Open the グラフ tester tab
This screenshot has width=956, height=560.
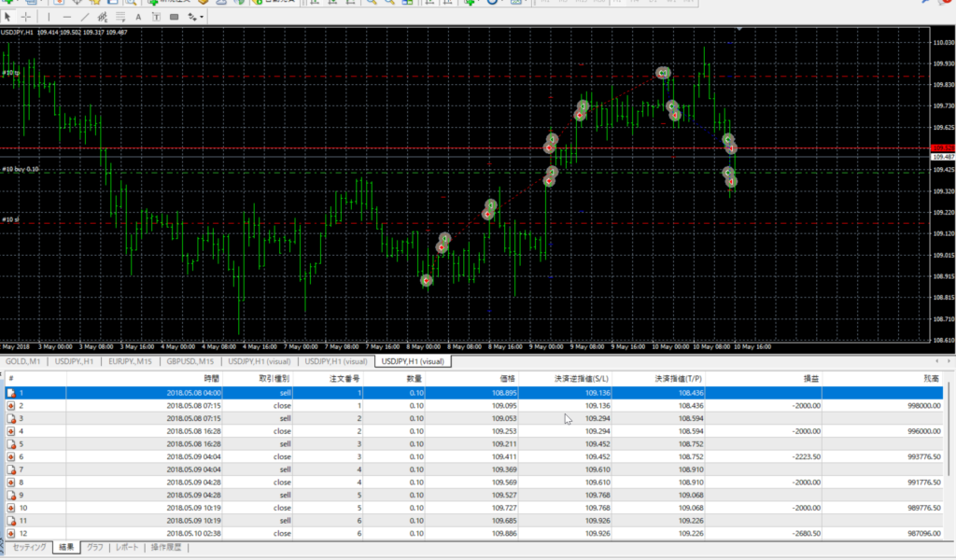(95, 547)
